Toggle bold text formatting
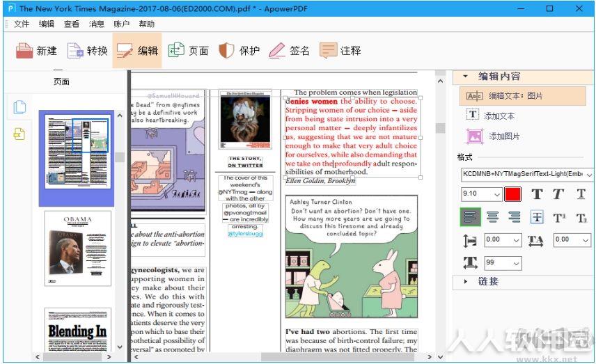Viewport: 596px width, 364px height. point(537,194)
